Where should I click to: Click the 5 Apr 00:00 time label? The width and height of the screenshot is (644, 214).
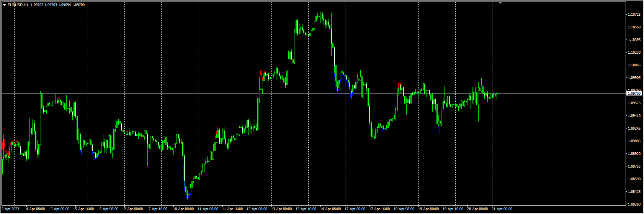(x=60, y=209)
